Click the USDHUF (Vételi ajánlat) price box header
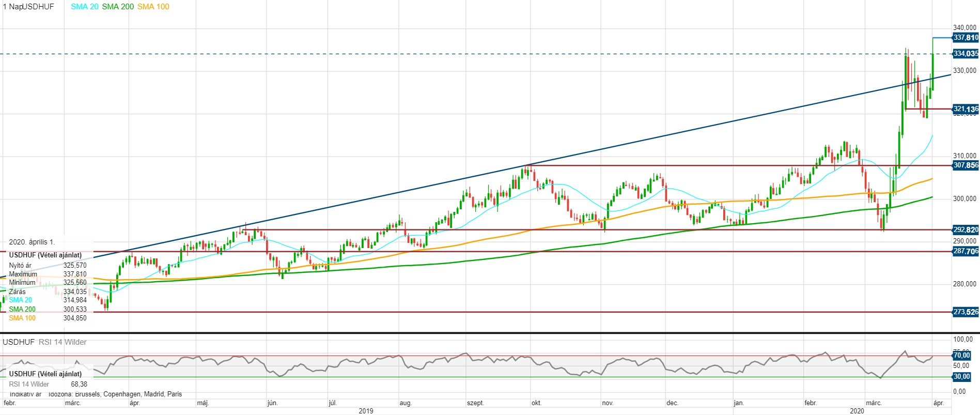This screenshot has width=980, height=415. click(45, 255)
